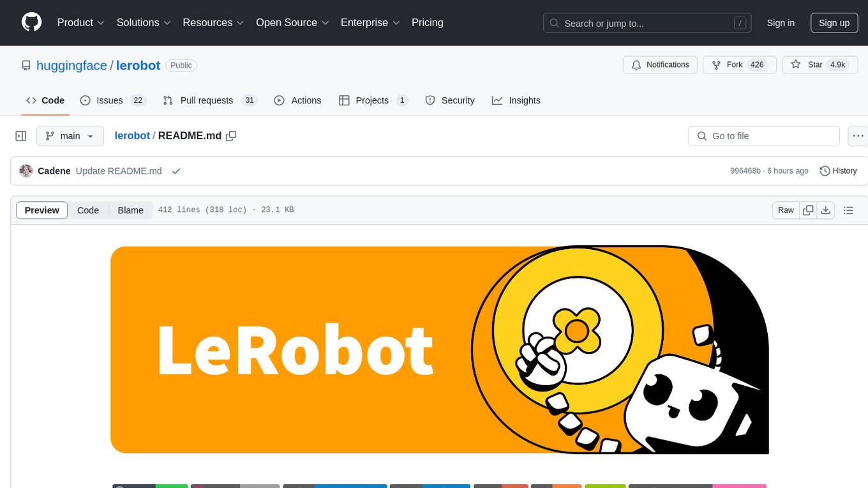Open the Raw file view
This screenshot has height=488, width=868.
(786, 210)
